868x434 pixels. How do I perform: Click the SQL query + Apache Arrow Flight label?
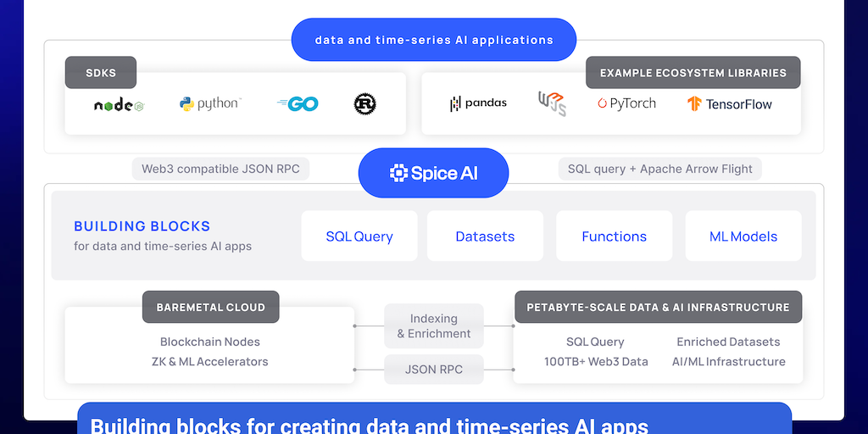point(659,169)
